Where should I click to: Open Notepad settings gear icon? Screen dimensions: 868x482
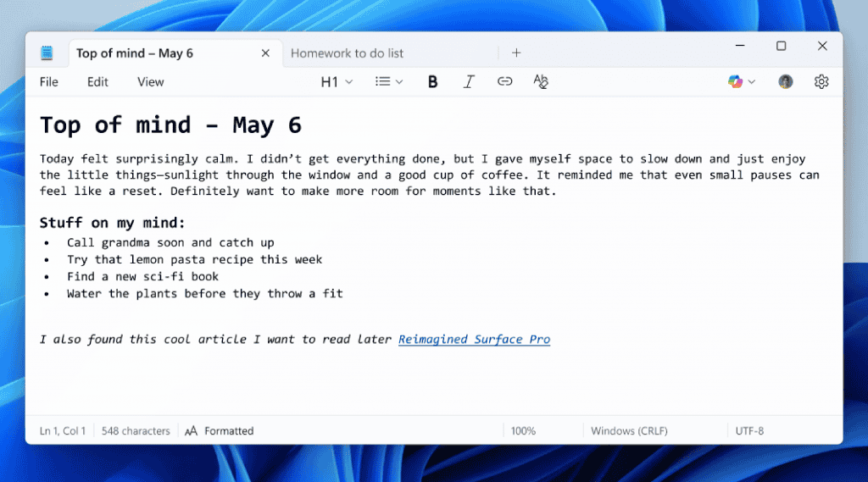click(x=821, y=81)
